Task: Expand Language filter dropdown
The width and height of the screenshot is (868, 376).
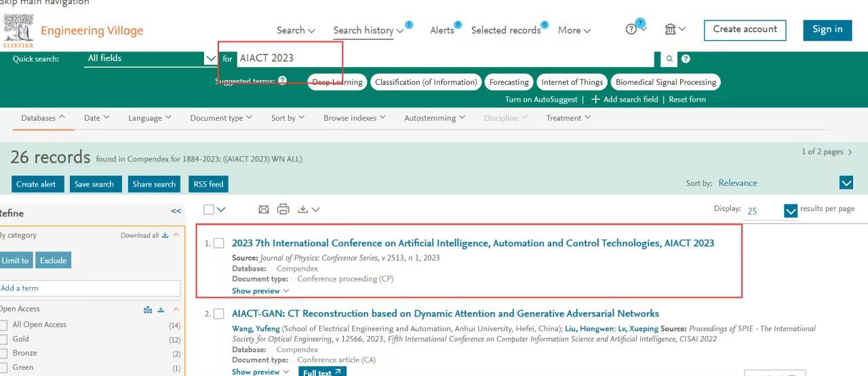Action: [150, 118]
